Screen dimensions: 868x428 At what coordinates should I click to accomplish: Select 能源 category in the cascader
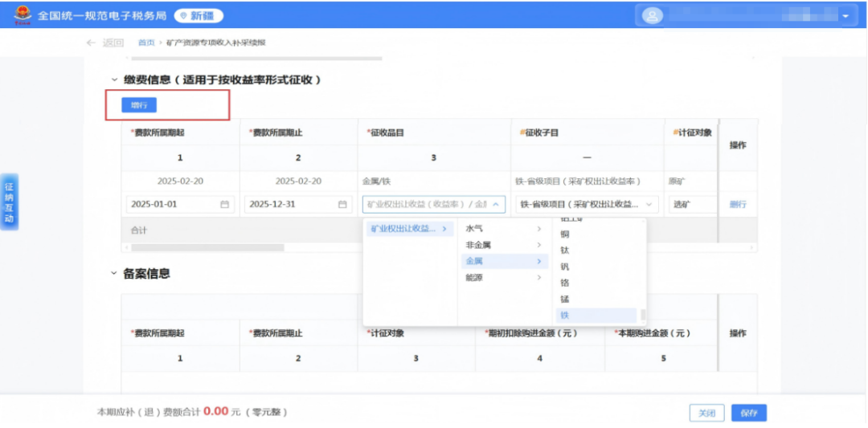pos(503,278)
